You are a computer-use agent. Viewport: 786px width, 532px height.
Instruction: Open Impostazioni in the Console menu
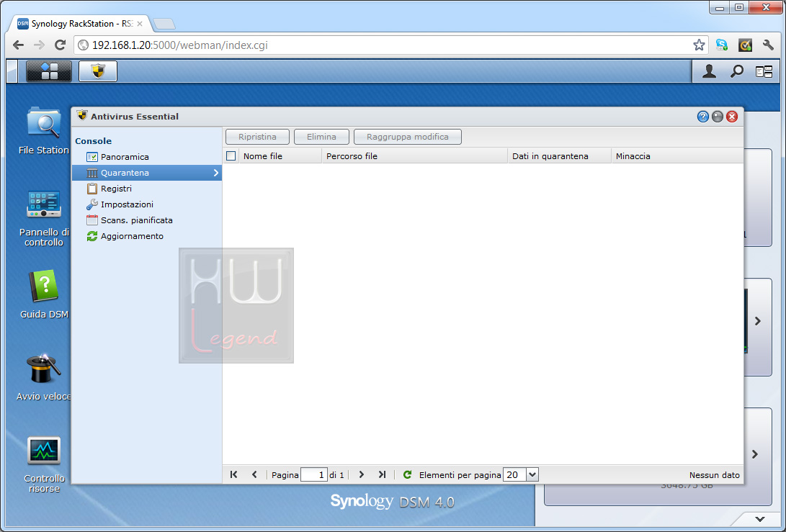click(147, 204)
